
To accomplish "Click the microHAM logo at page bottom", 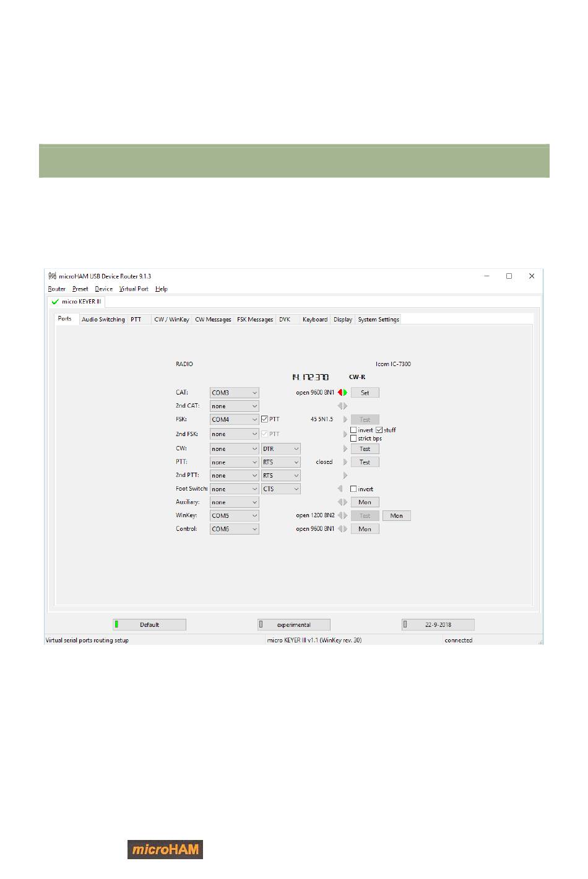I will point(165,849).
